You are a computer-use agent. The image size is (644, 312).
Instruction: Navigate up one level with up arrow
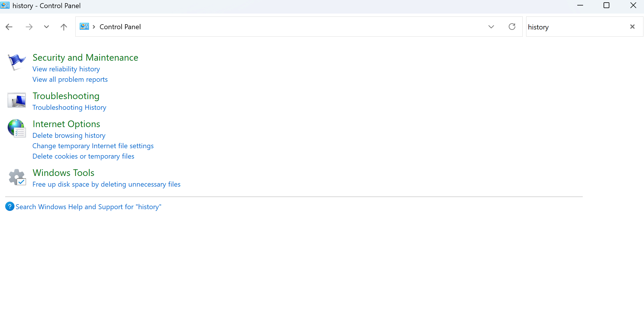64,27
